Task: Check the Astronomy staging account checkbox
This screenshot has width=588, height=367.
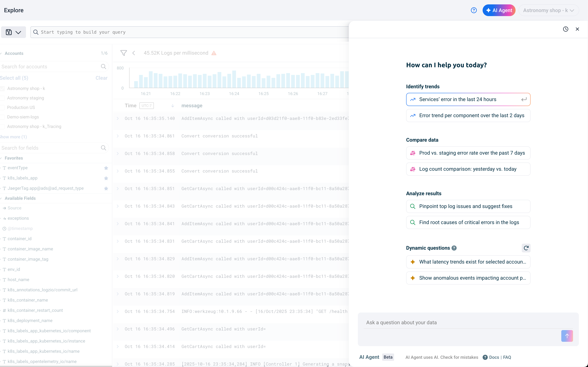Action: (3, 98)
